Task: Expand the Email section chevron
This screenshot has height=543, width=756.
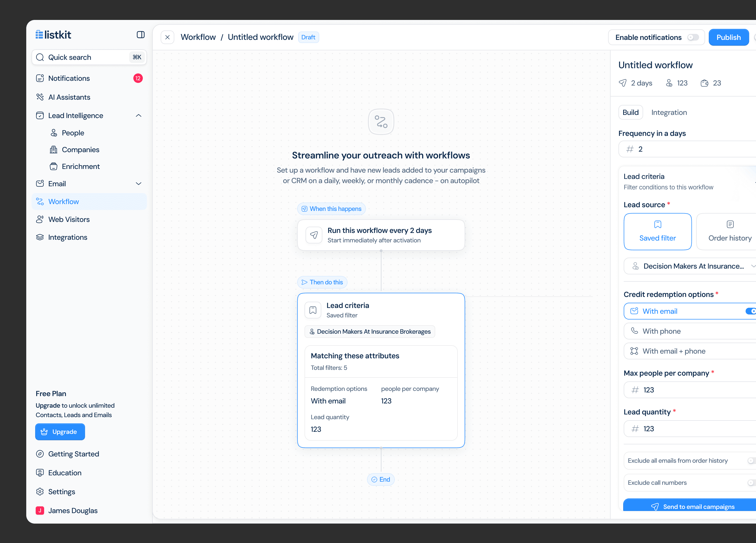Action: (x=139, y=184)
